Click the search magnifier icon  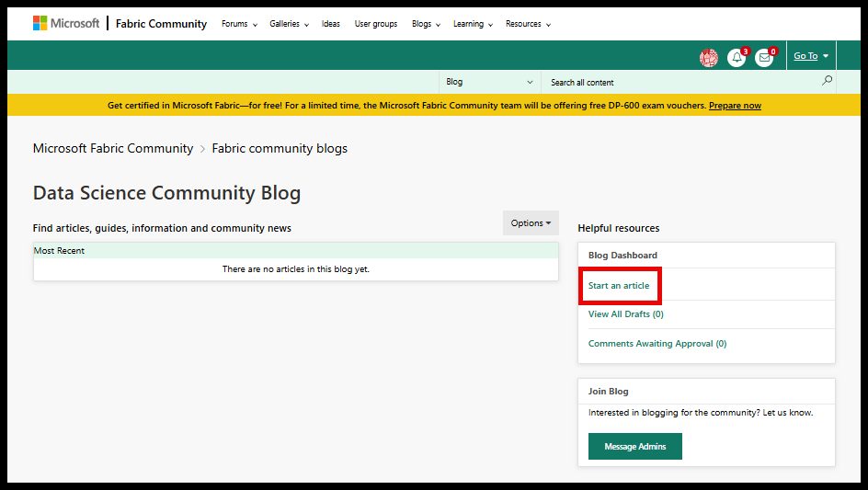[x=827, y=81]
